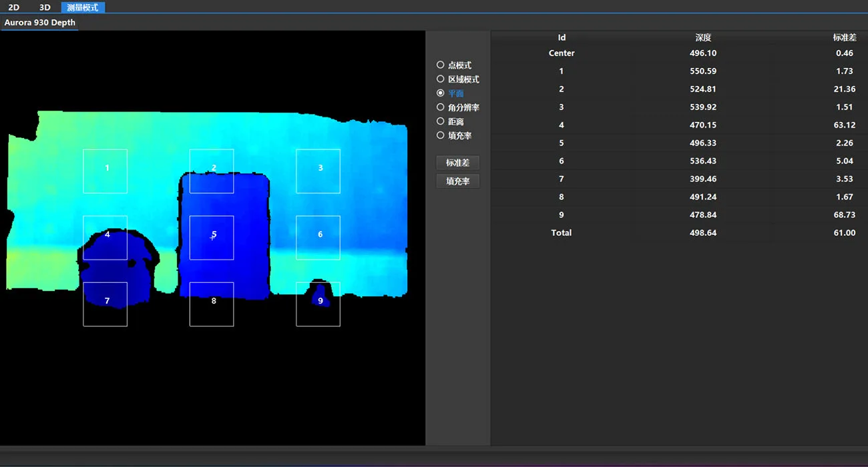
Task: Click standard deviation 68.73
Action: click(845, 215)
